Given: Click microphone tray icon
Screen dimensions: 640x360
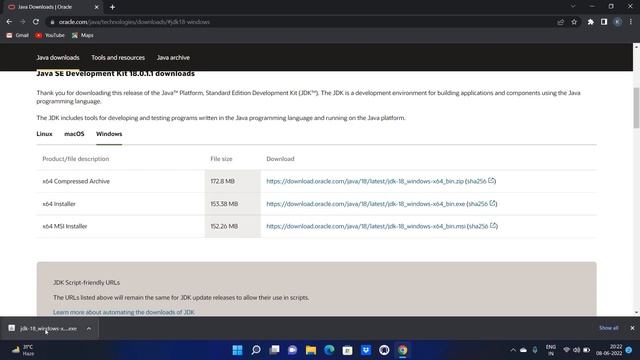Looking at the screenshot, I should click(535, 350).
